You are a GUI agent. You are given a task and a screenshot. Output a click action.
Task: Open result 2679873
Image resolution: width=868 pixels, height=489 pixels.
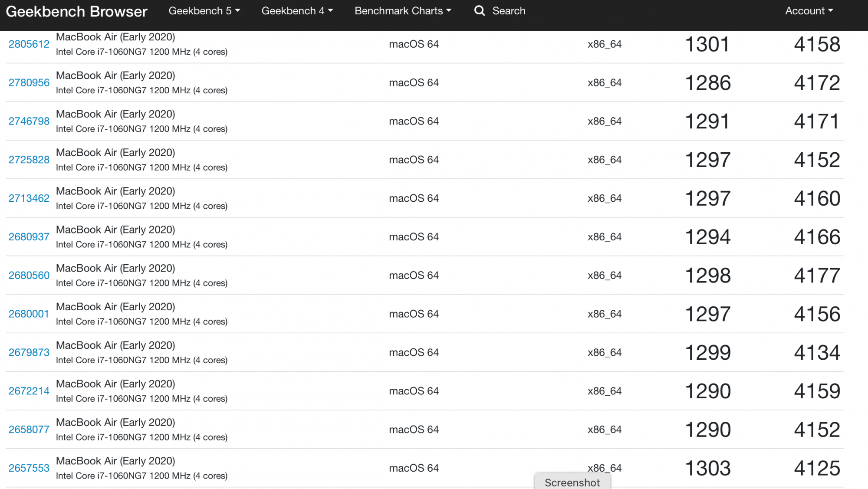[29, 353]
